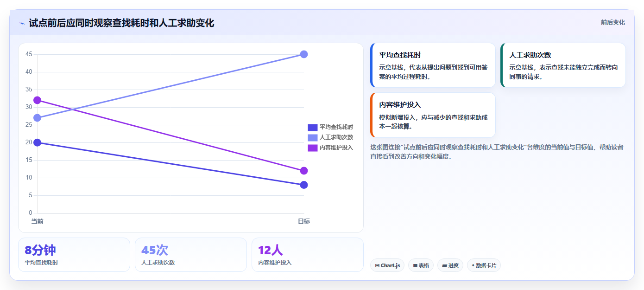Select the 人工求助次数 description card
The image size is (644, 290).
[563, 65]
